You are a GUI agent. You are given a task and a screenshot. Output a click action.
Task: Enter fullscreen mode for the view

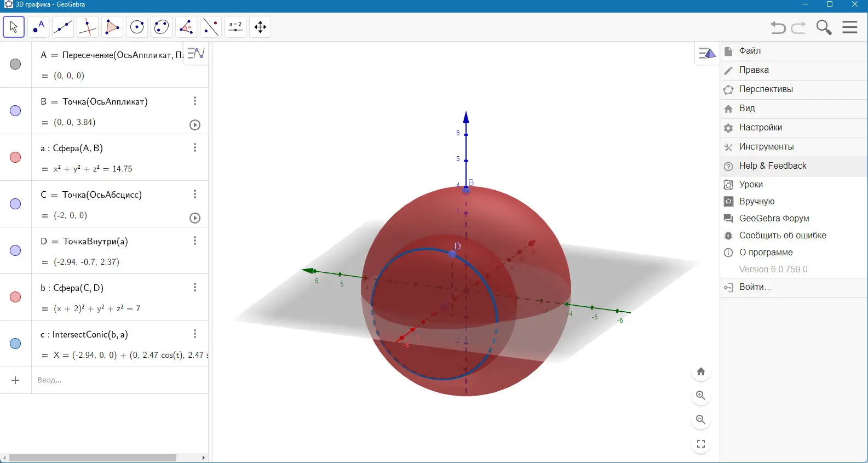click(x=701, y=444)
